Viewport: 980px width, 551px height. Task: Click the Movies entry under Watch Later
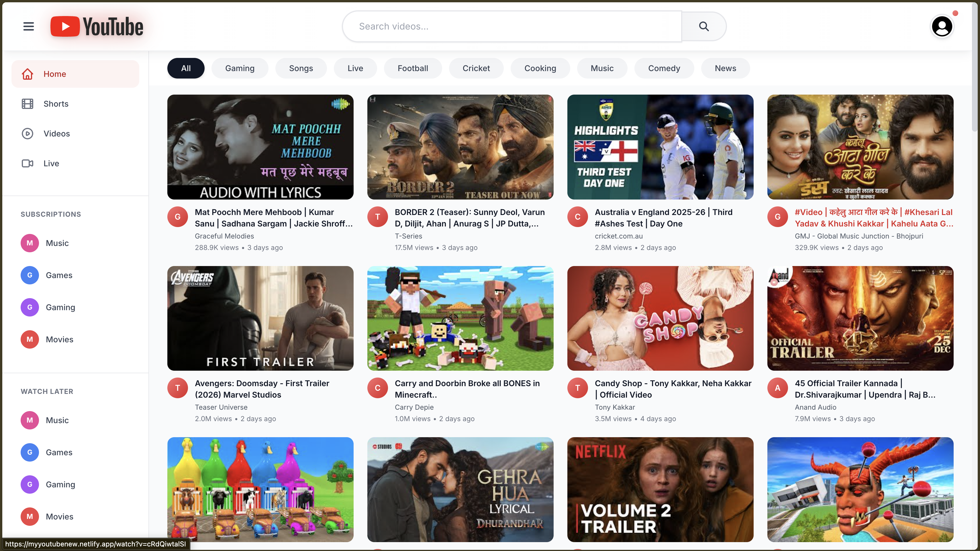59,516
